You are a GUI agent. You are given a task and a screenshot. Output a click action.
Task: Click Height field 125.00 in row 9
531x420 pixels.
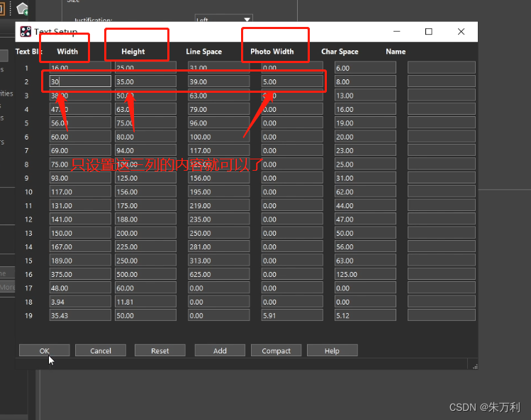pos(145,178)
